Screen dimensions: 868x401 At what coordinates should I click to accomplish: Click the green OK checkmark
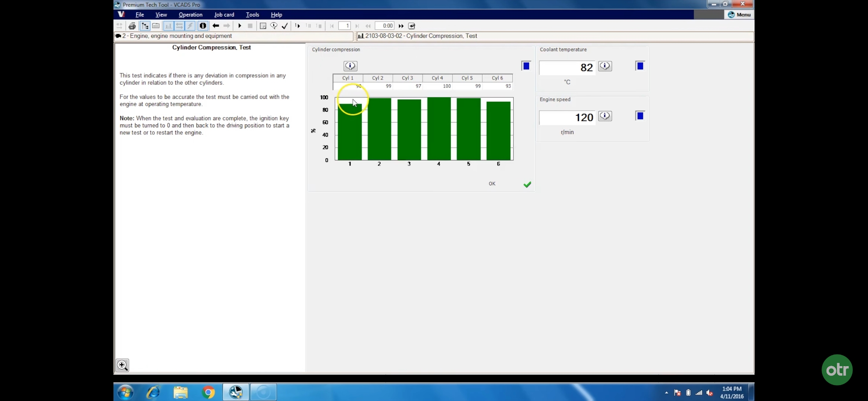527,184
